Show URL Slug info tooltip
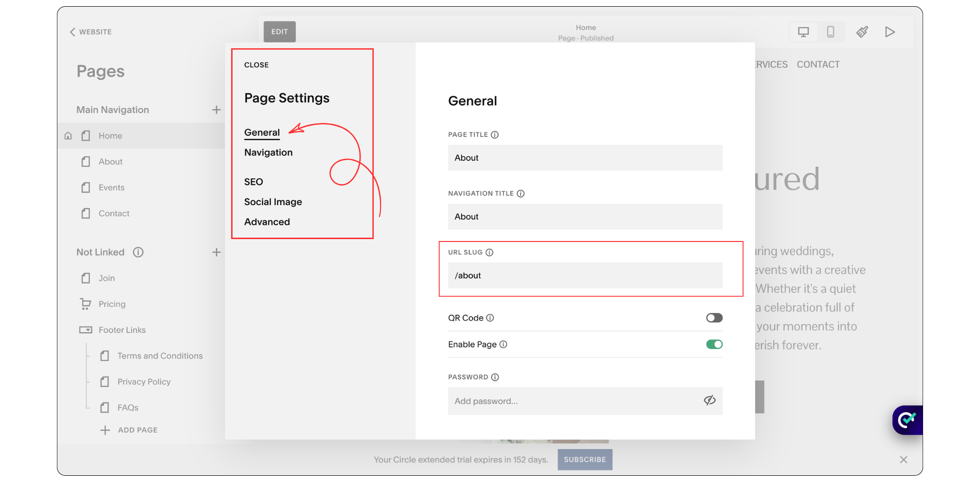This screenshot has width=980, height=482. 489,252
